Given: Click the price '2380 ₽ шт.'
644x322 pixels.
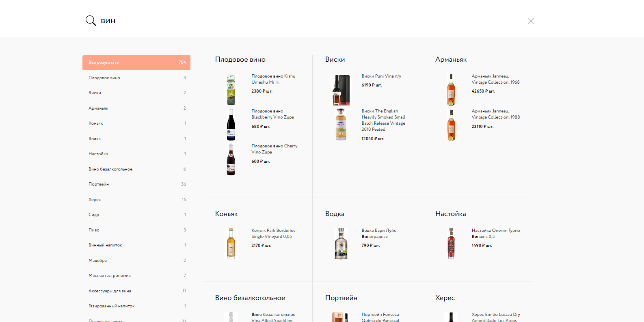Looking at the screenshot, I should coord(262,91).
